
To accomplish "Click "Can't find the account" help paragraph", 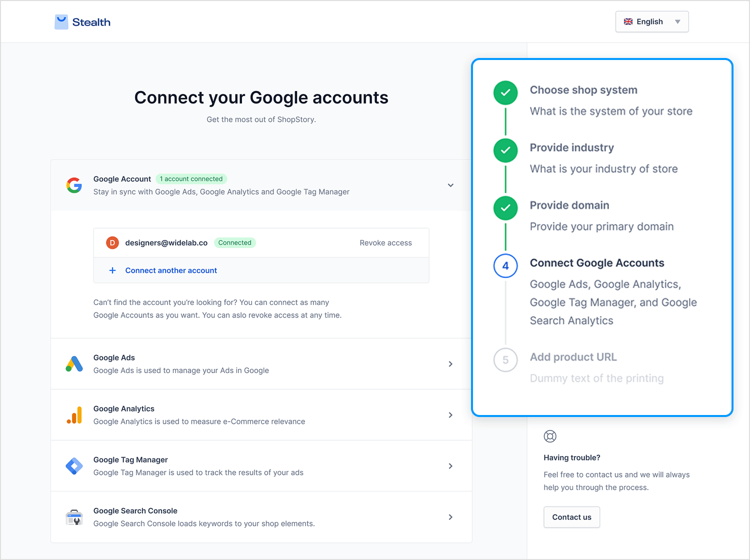I will pos(217,309).
